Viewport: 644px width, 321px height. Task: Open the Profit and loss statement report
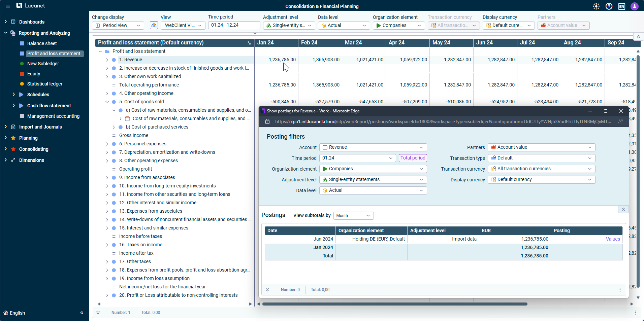pos(54,53)
